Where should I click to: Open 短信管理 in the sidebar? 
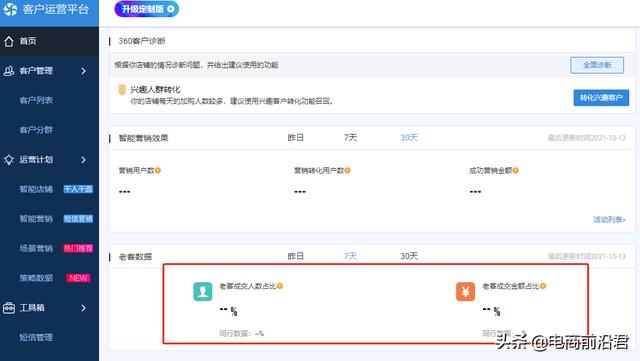[x=36, y=337]
